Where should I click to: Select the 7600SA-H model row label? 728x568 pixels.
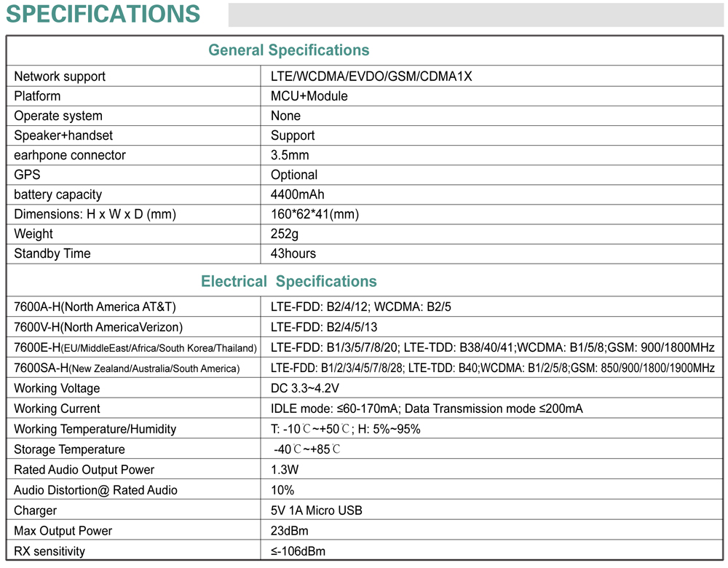coord(126,368)
